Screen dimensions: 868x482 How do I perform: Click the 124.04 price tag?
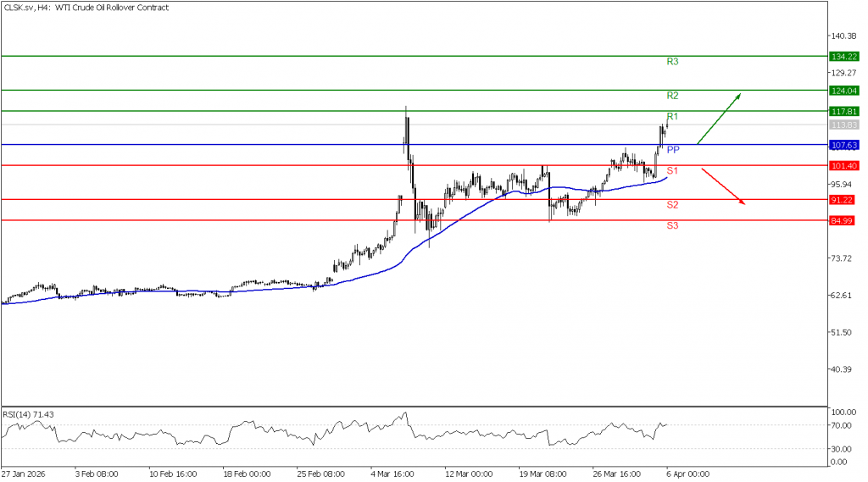pos(843,91)
